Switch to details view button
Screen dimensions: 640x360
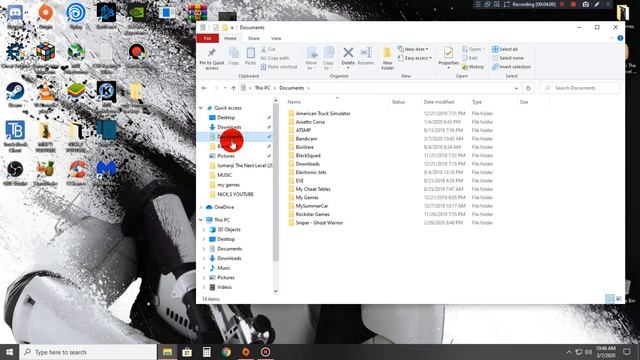tap(609, 299)
